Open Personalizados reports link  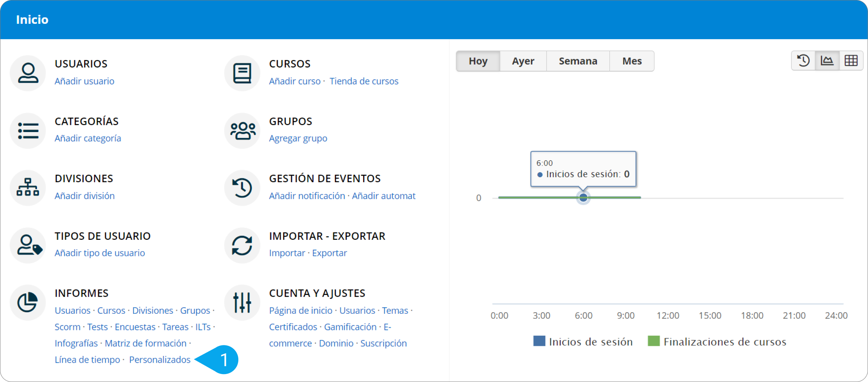click(x=159, y=360)
